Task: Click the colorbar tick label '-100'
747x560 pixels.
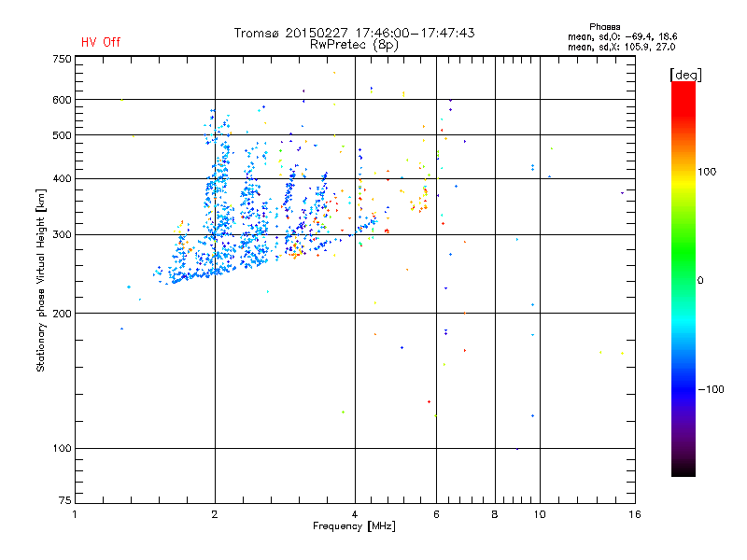Action: click(x=712, y=389)
